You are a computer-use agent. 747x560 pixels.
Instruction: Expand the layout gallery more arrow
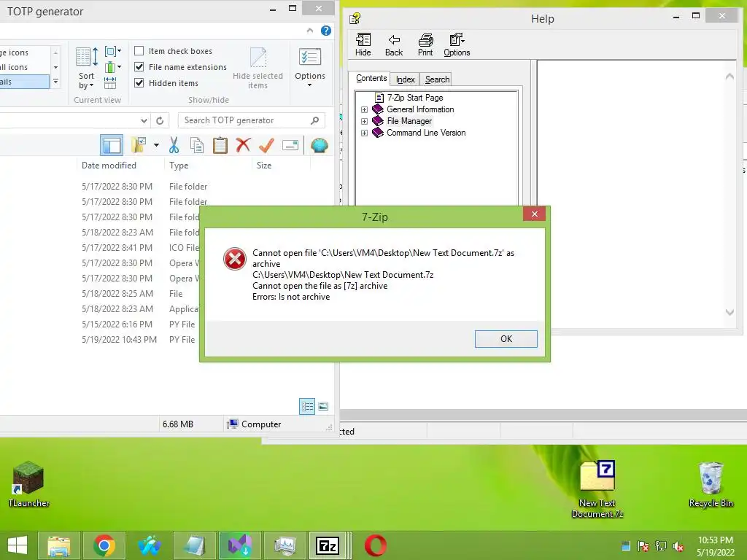pyautogui.click(x=55, y=82)
